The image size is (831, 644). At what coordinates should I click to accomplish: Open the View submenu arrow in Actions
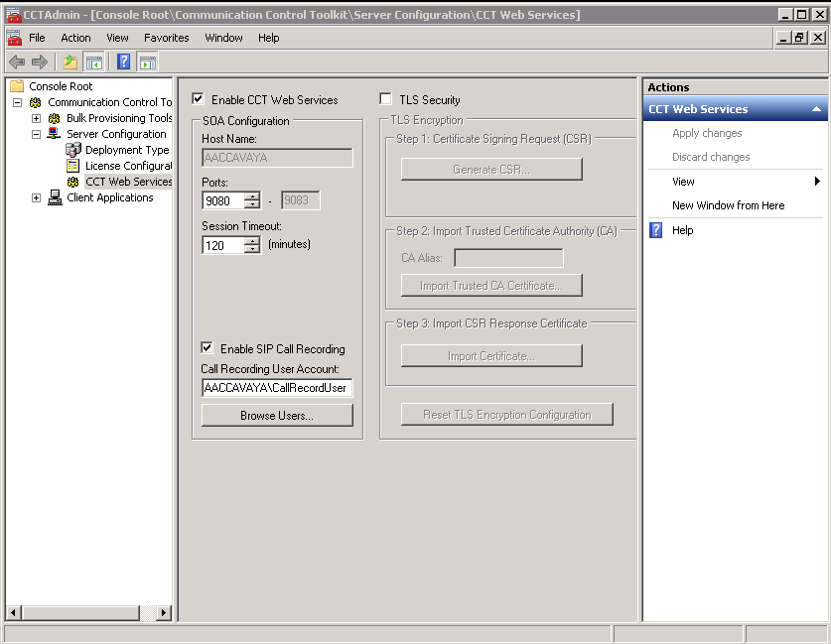tap(817, 182)
